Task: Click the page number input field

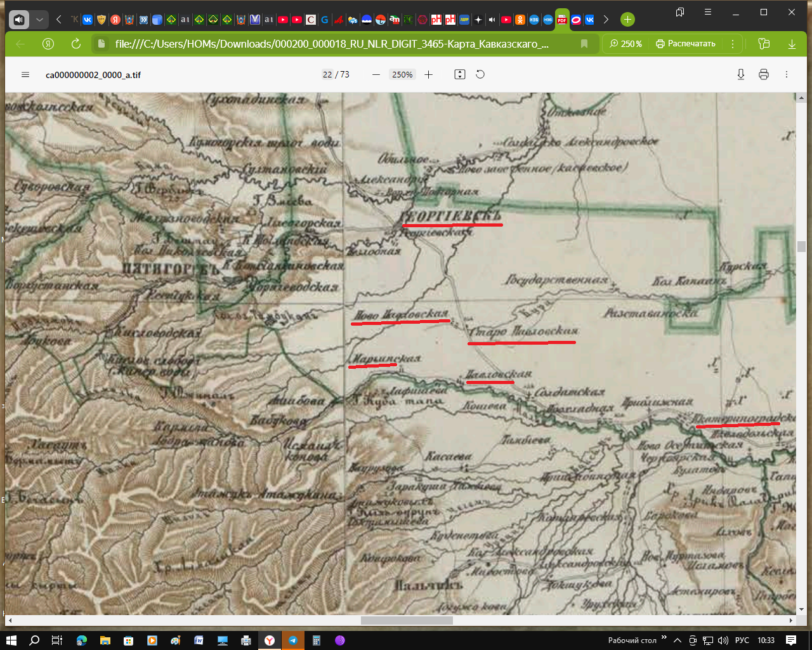Action: [327, 75]
